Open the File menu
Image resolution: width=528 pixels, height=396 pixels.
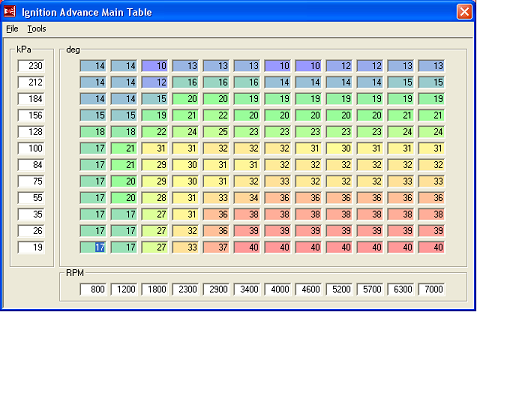point(12,29)
